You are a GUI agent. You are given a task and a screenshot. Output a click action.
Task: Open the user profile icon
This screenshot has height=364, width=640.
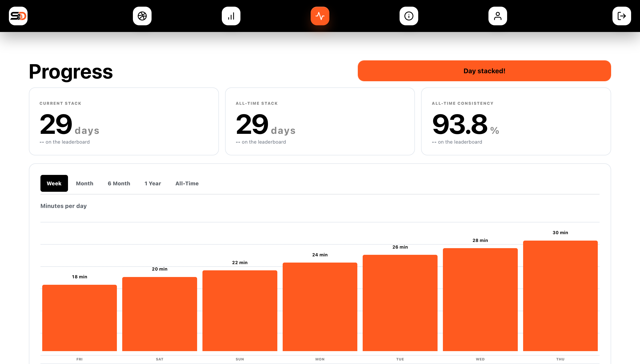click(498, 16)
